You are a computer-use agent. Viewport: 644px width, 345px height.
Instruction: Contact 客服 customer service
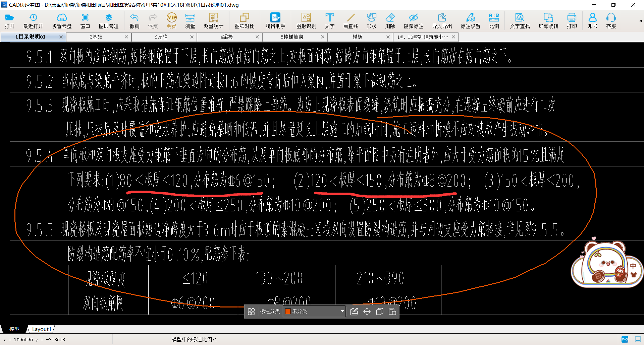point(611,21)
